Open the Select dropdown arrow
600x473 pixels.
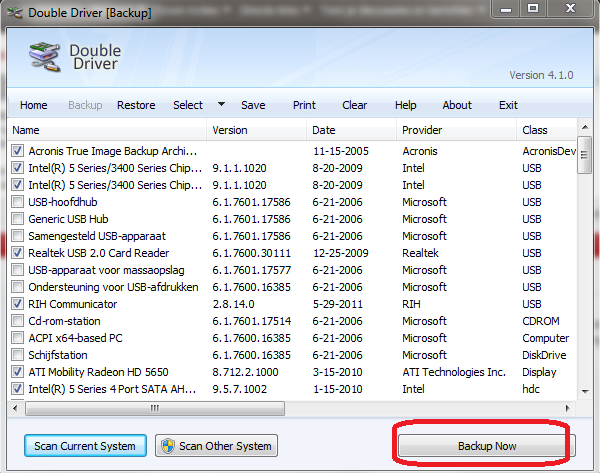point(221,105)
